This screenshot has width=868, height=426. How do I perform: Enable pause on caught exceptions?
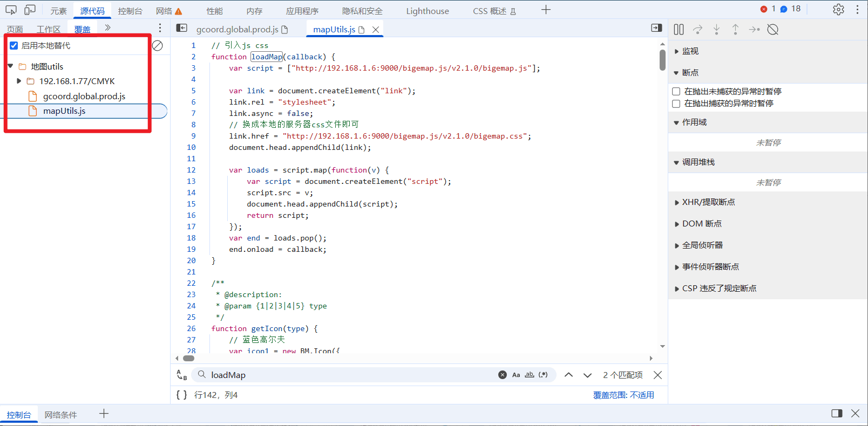coord(676,104)
